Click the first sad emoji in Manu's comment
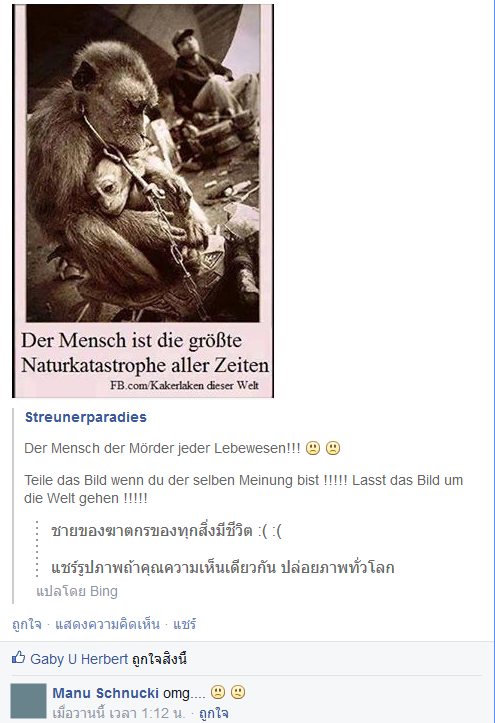The image size is (495, 723). [x=218, y=692]
